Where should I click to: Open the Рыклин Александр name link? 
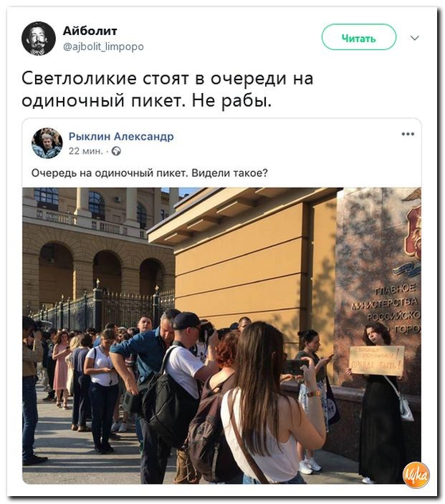coord(121,136)
